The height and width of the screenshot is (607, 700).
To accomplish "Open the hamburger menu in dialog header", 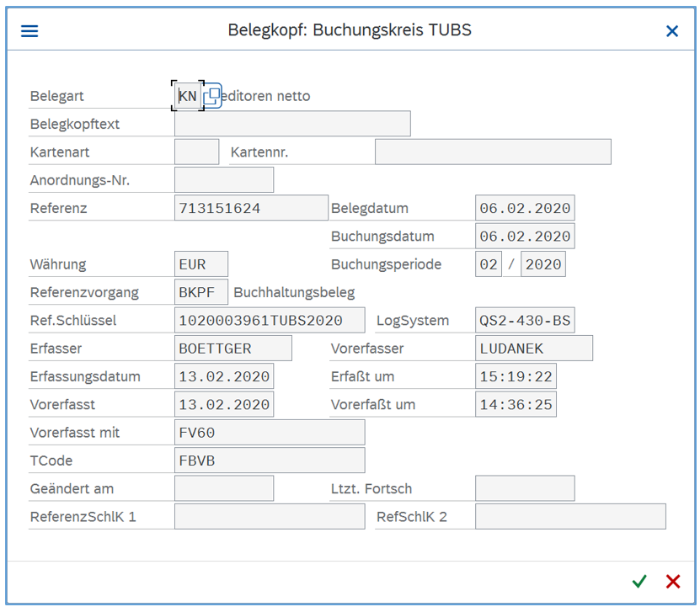I will (29, 31).
